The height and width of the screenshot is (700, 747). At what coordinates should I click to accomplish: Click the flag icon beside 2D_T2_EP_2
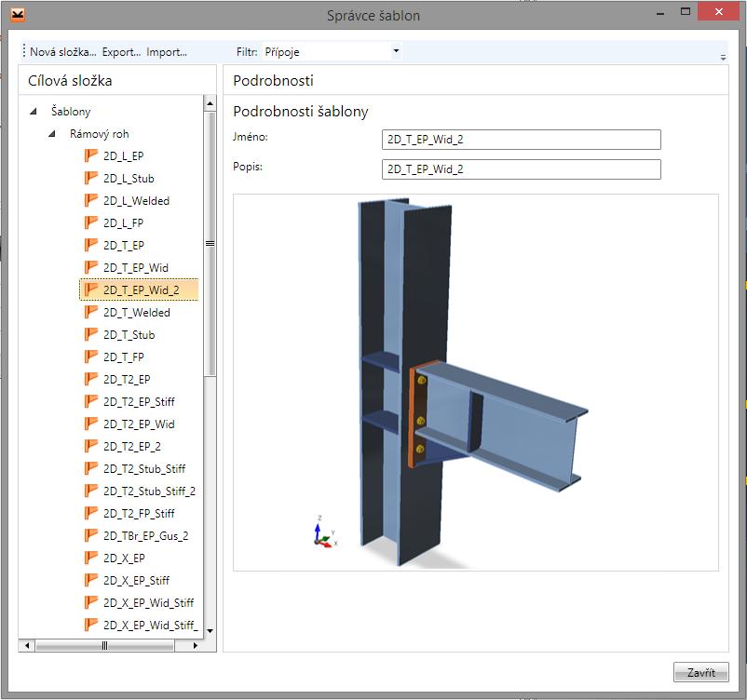(x=90, y=446)
